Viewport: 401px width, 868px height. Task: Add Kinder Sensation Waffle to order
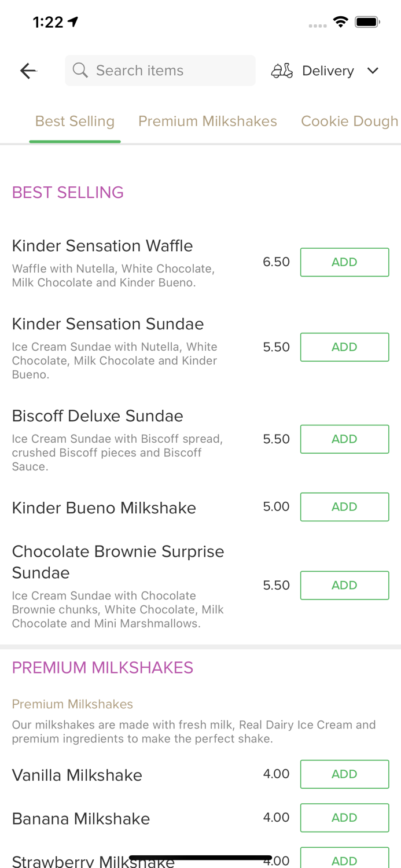pyautogui.click(x=344, y=262)
